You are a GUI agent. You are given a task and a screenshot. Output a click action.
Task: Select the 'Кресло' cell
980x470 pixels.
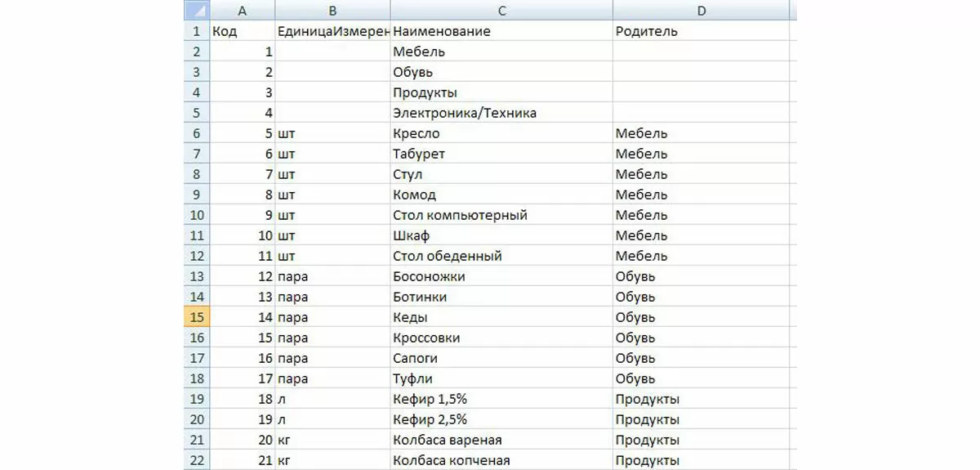pos(501,133)
